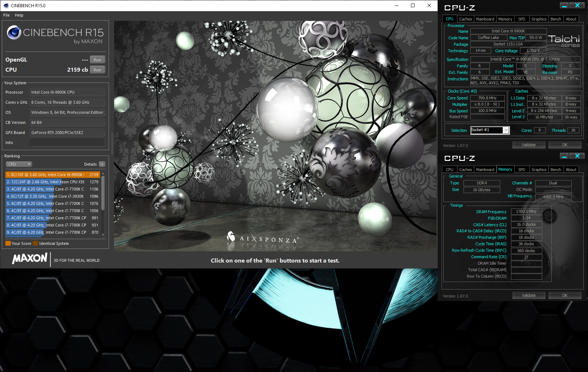Click the Identical System legend swatch
Image resolution: width=588 pixels, height=372 pixels.
coord(35,243)
